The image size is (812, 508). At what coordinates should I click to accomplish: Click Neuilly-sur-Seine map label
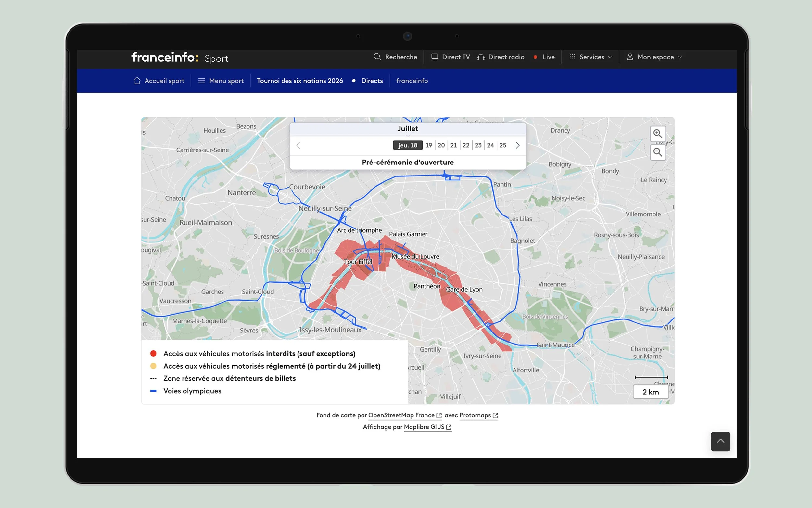325,209
